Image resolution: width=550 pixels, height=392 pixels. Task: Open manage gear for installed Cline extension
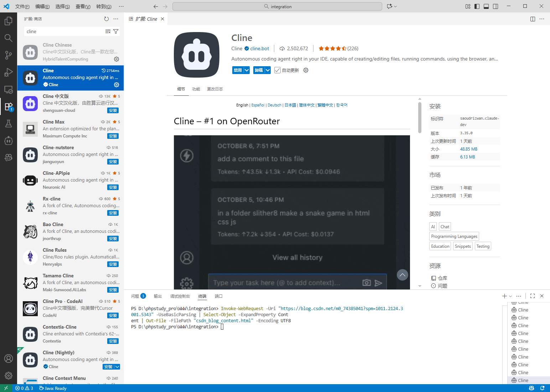pos(116,85)
